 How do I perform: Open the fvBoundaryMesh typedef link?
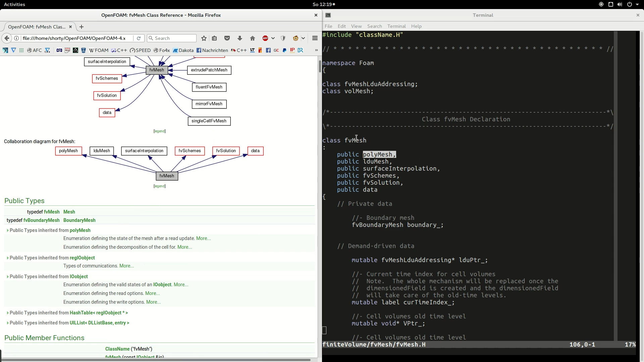[x=41, y=220]
